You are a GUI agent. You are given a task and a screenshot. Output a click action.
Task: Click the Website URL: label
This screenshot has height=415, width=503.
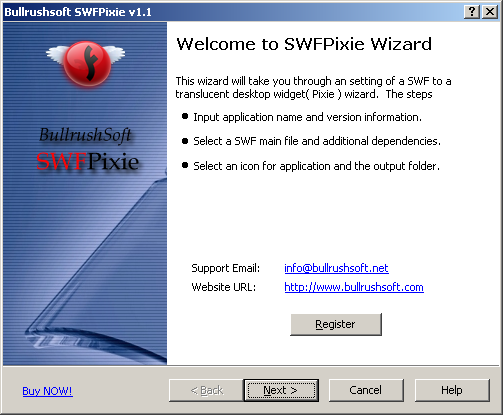(x=224, y=287)
